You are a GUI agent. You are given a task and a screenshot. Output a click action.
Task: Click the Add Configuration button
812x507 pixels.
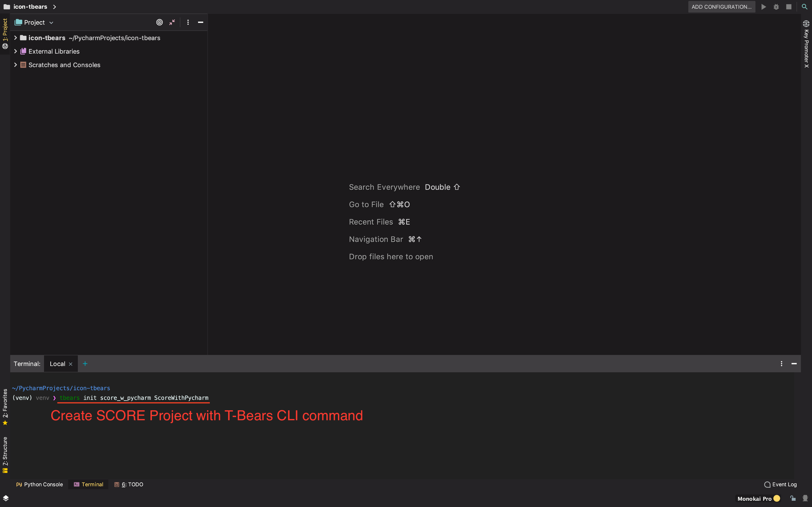point(721,7)
